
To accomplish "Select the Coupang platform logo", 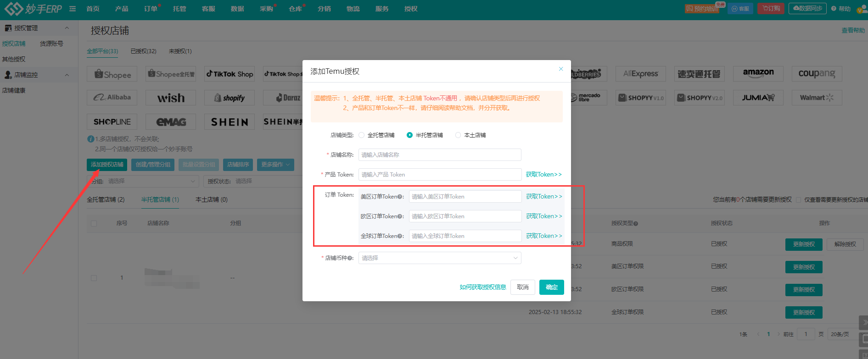I will (x=817, y=74).
